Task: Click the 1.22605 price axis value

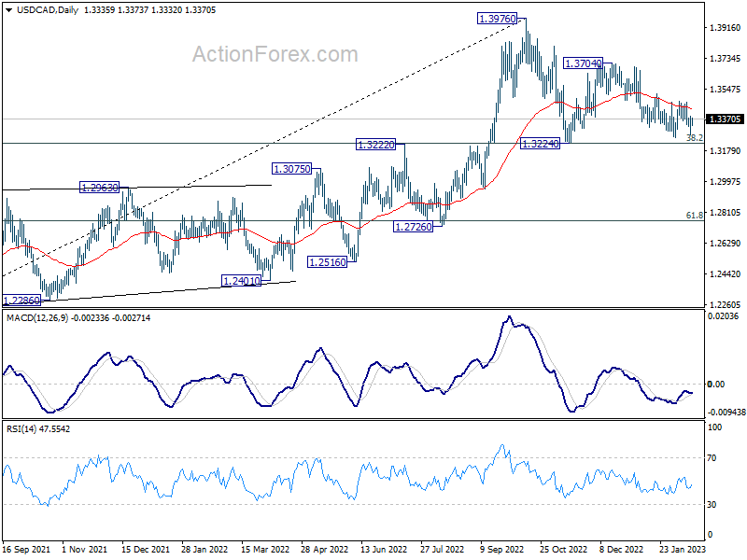Action: tap(726, 305)
